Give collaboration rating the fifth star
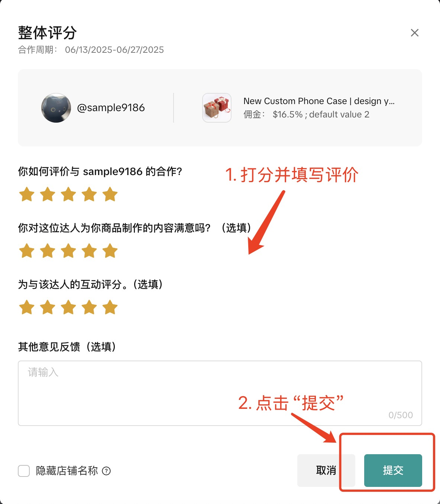Image resolution: width=440 pixels, height=504 pixels. (x=110, y=194)
